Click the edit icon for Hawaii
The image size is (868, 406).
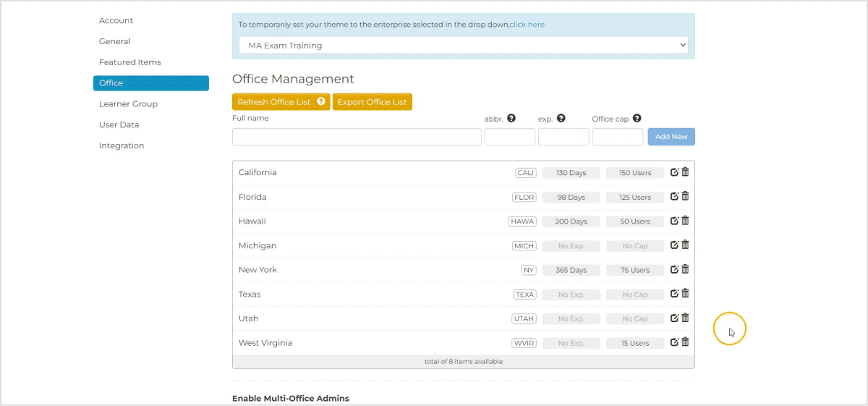pos(674,221)
